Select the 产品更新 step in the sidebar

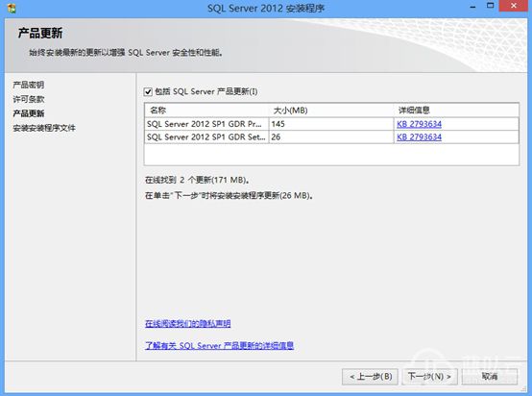pyautogui.click(x=29, y=113)
